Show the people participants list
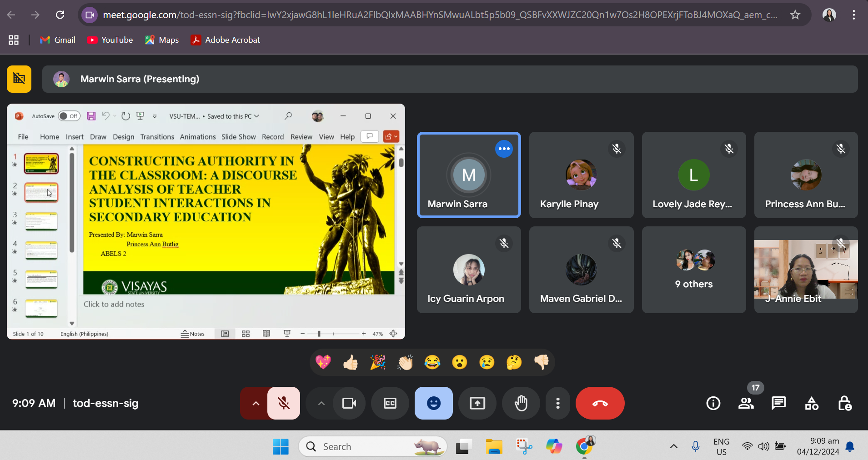Image resolution: width=868 pixels, height=460 pixels. coord(746,403)
